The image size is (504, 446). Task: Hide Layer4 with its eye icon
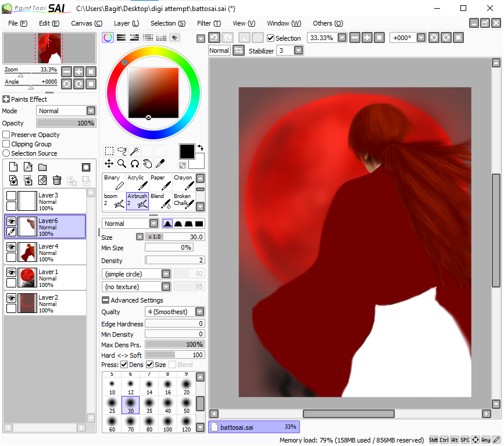(11, 247)
